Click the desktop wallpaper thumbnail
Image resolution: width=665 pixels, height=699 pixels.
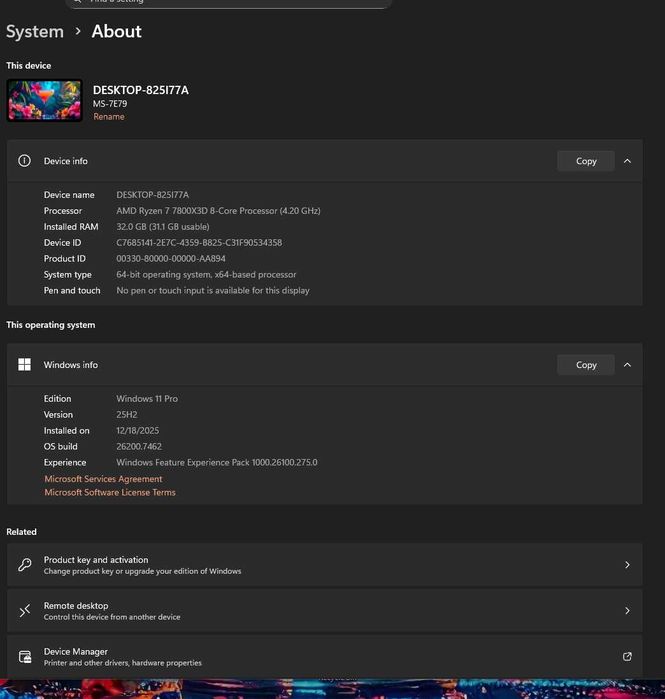[44, 100]
